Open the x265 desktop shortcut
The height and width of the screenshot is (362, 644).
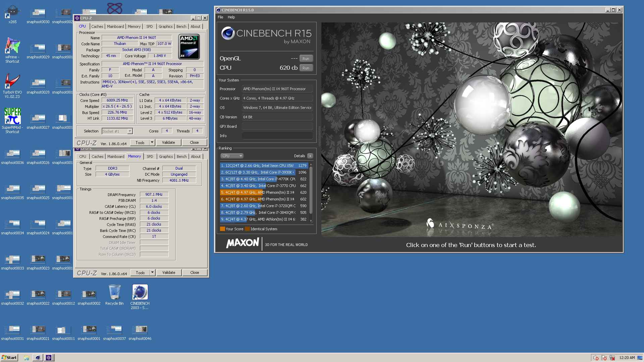click(x=12, y=14)
